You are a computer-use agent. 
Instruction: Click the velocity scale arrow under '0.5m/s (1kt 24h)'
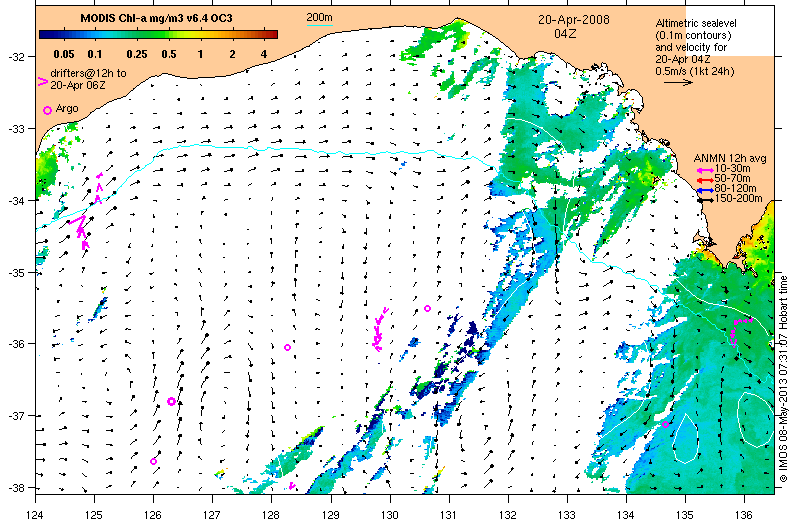click(678, 82)
